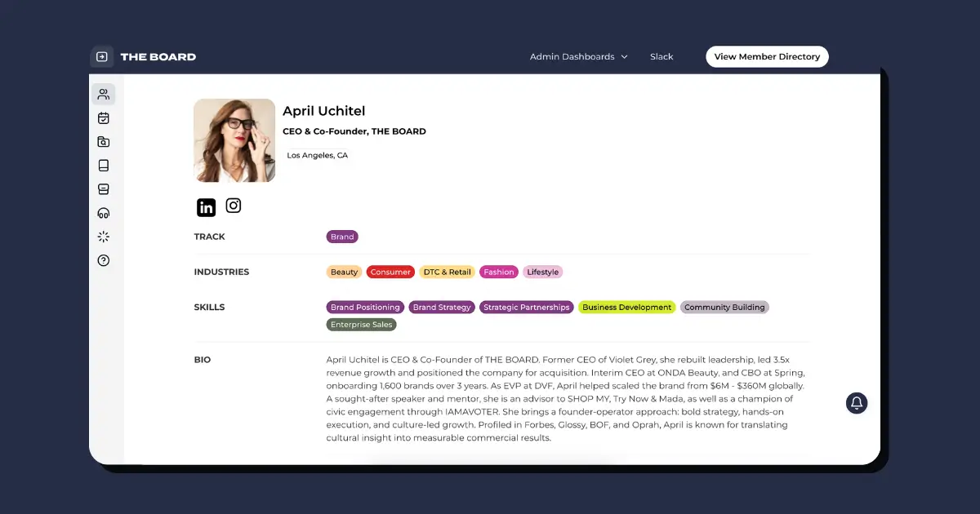The width and height of the screenshot is (980, 514).
Task: Select the Community Building skill tag
Action: (724, 308)
